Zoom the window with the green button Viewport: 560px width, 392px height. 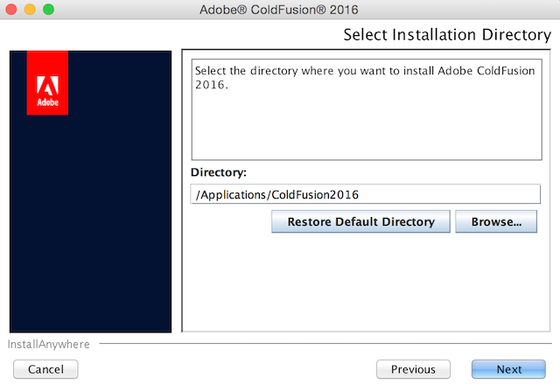[49, 10]
